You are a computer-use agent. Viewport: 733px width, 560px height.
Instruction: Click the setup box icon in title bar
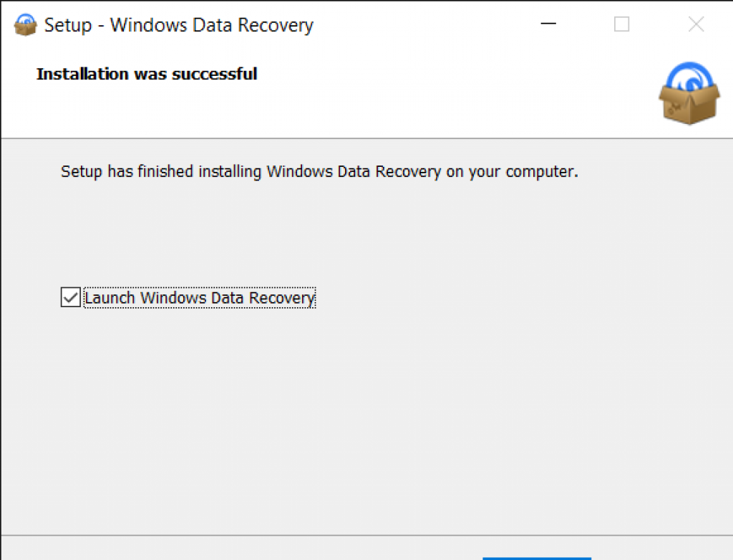click(25, 25)
